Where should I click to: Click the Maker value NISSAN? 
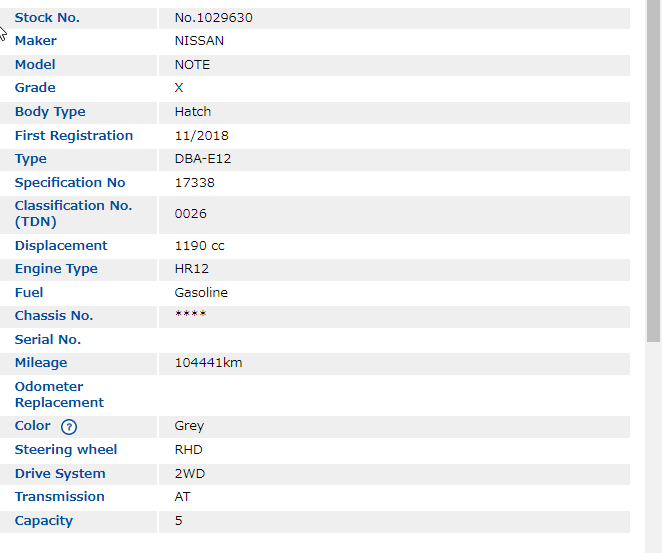click(199, 41)
